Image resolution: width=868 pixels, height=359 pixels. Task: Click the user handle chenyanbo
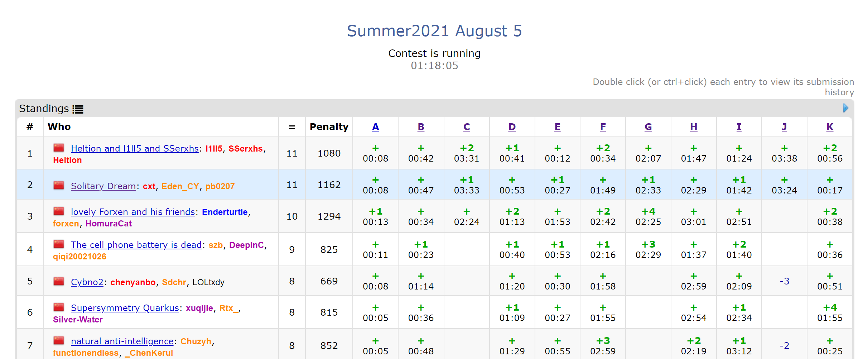tap(133, 282)
